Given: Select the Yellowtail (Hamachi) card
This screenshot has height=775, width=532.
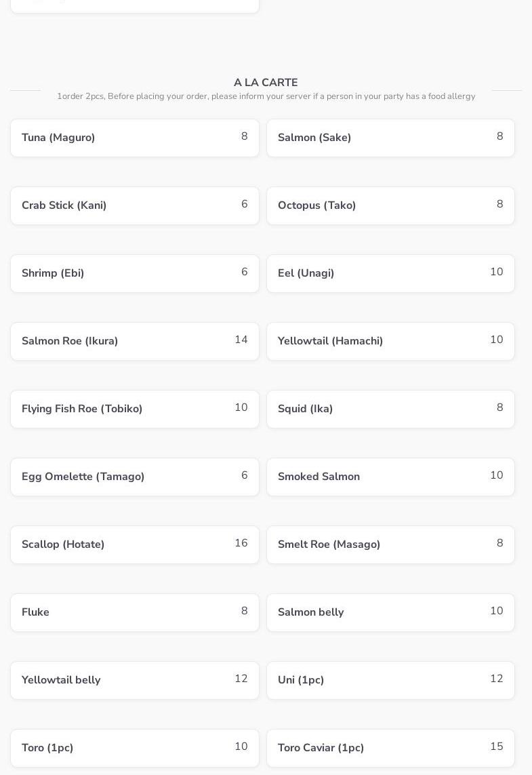Looking at the screenshot, I should (390, 341).
